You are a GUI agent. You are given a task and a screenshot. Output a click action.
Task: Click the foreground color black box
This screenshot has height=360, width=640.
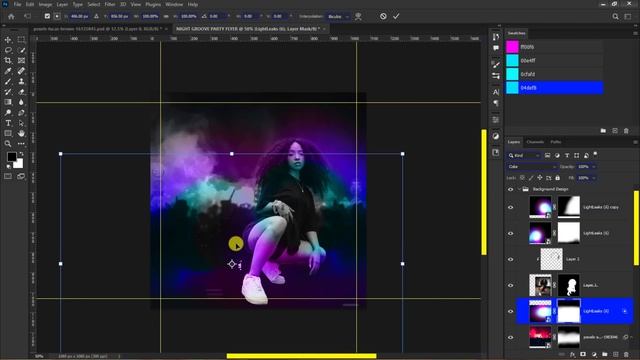(x=11, y=157)
